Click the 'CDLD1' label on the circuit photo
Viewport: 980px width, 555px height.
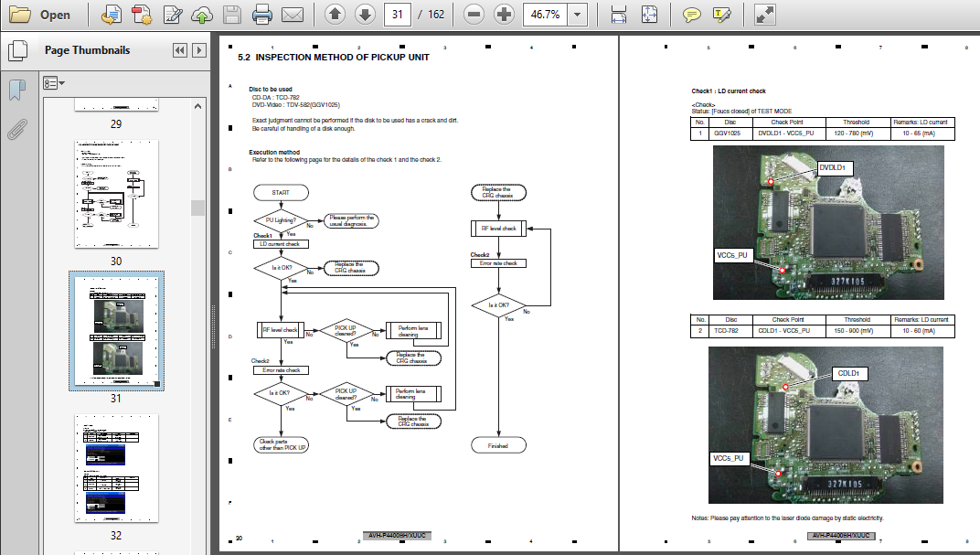[848, 373]
